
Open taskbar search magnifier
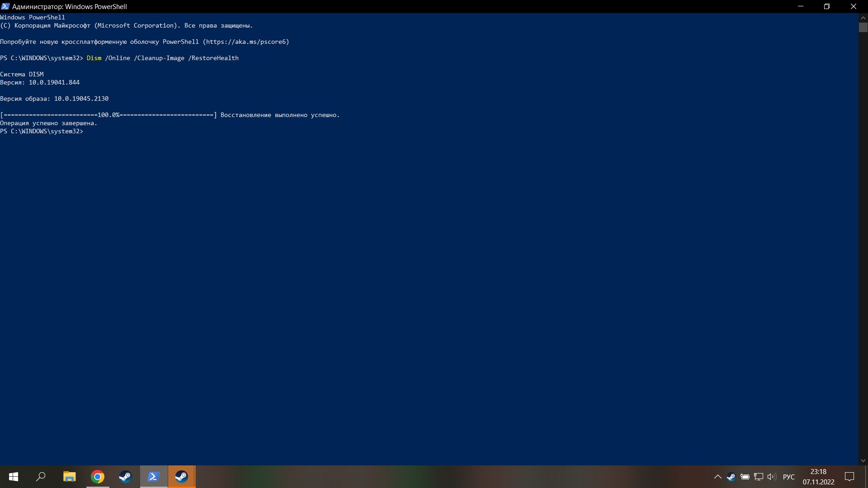point(41,477)
